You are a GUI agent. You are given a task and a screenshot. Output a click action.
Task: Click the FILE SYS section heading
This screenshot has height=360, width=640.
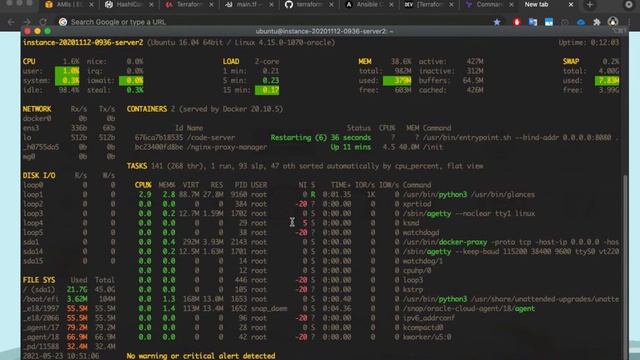(x=39, y=280)
